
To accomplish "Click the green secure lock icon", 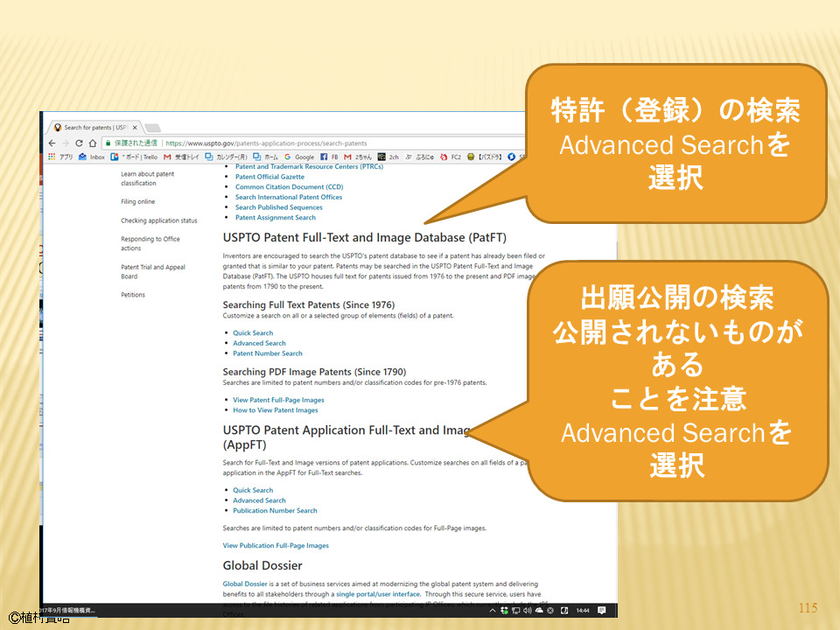I will (x=108, y=143).
